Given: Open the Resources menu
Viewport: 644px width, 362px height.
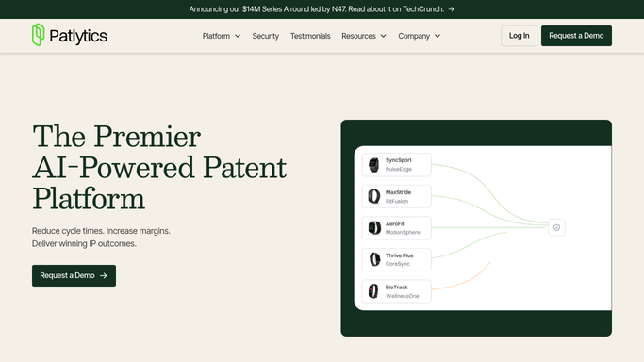Looking at the screenshot, I should pyautogui.click(x=364, y=36).
